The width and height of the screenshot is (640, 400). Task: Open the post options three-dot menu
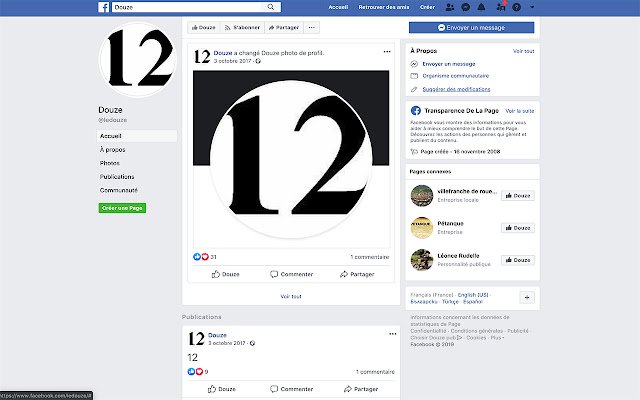(x=387, y=51)
